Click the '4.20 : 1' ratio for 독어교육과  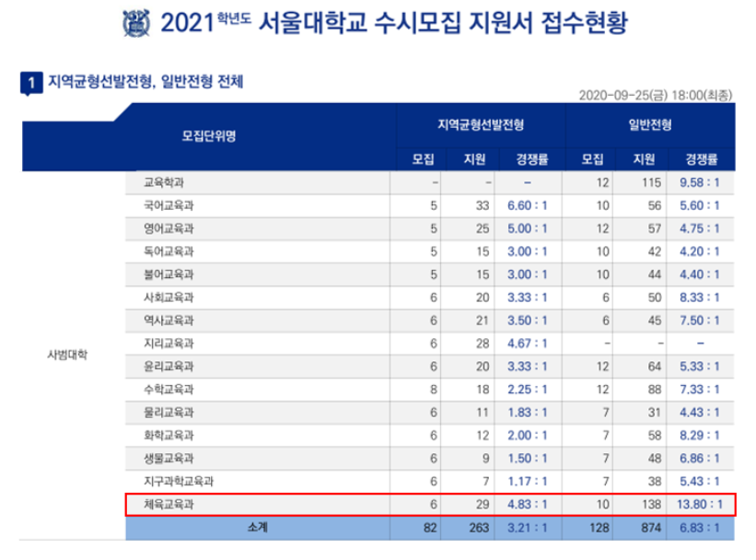[x=700, y=251]
